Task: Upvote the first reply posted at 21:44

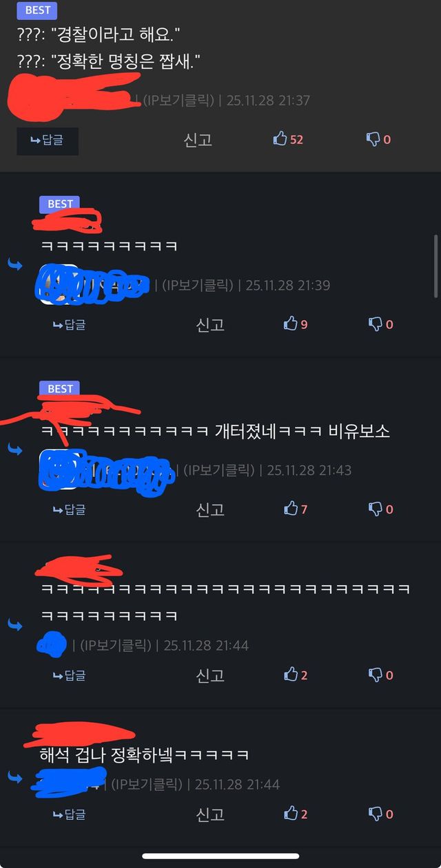Action: tap(296, 675)
